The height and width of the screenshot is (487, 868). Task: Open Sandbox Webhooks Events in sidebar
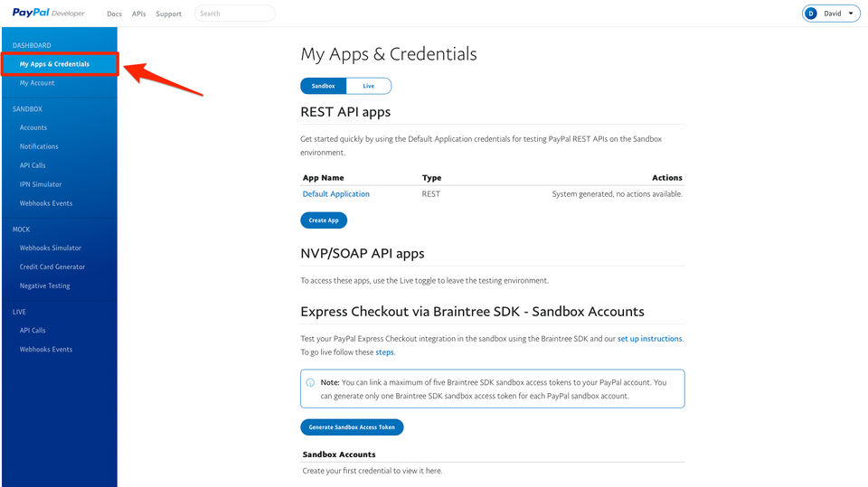click(x=46, y=203)
